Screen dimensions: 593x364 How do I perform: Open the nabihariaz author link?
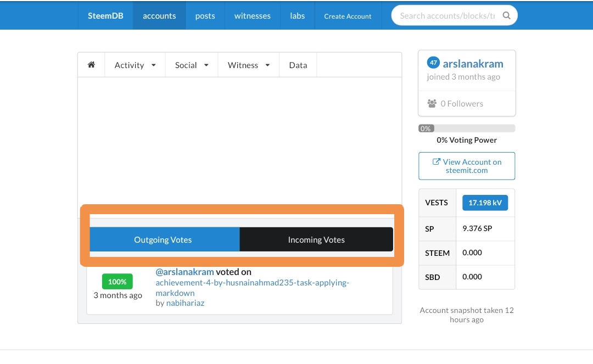[x=186, y=303]
